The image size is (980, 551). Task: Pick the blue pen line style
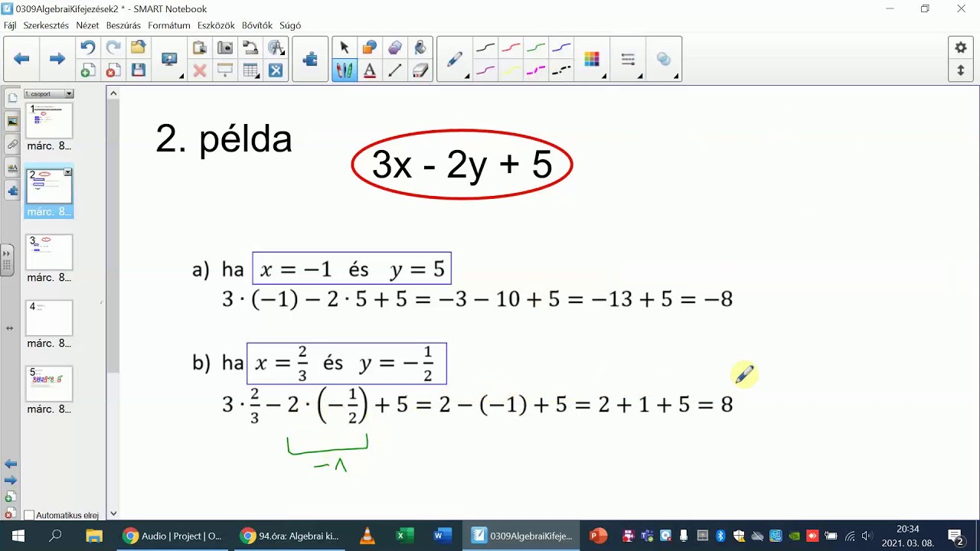(x=561, y=47)
